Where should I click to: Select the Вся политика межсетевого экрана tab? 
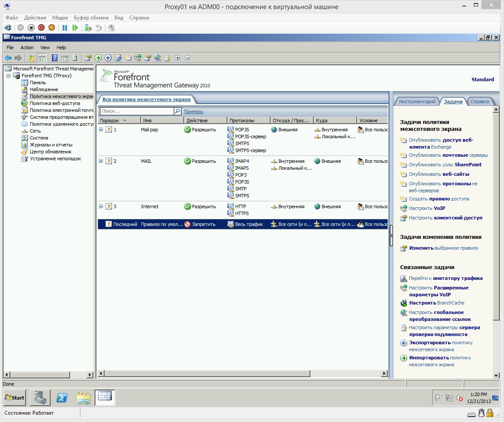click(x=146, y=99)
